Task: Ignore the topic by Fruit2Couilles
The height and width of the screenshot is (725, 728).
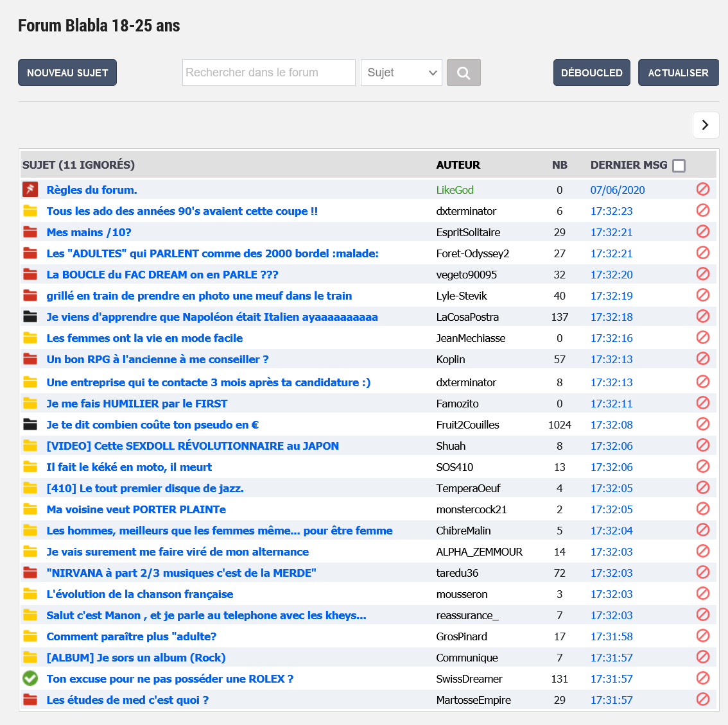Action: tap(702, 423)
